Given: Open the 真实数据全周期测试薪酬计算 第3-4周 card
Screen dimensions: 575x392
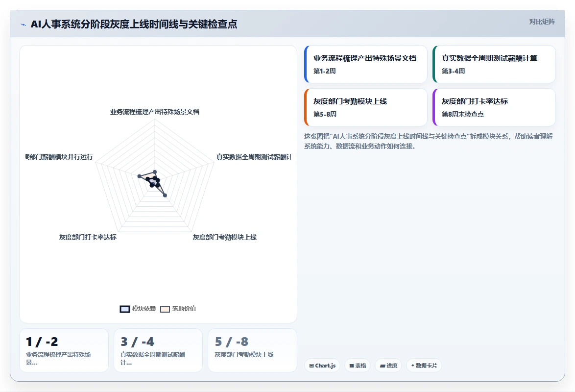Looking at the screenshot, I should coord(494,64).
